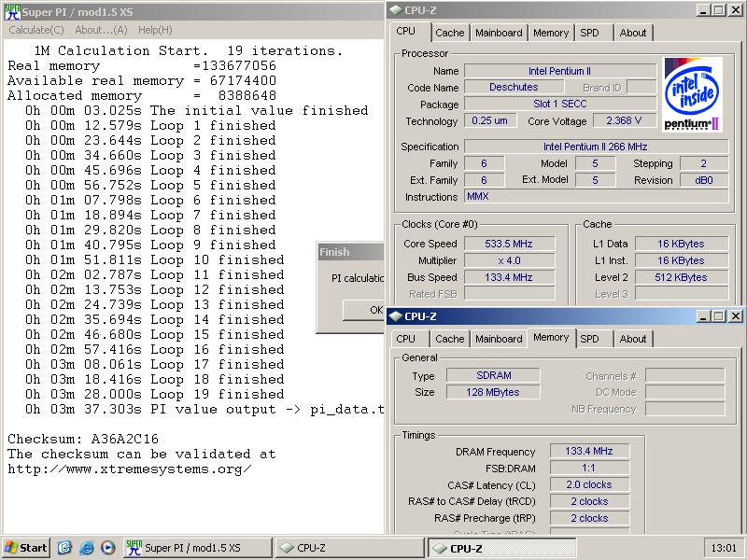Screen dimensions: 747x560
Task: Click the Checksum: A36A2C16 line
Action: (x=83, y=439)
